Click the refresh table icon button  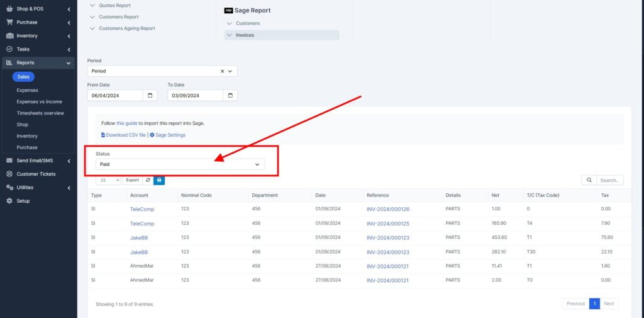tap(148, 180)
